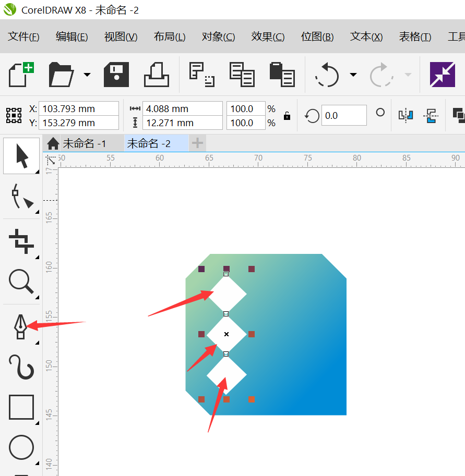Expand the Shape tool flyout corner

[x=37, y=212]
